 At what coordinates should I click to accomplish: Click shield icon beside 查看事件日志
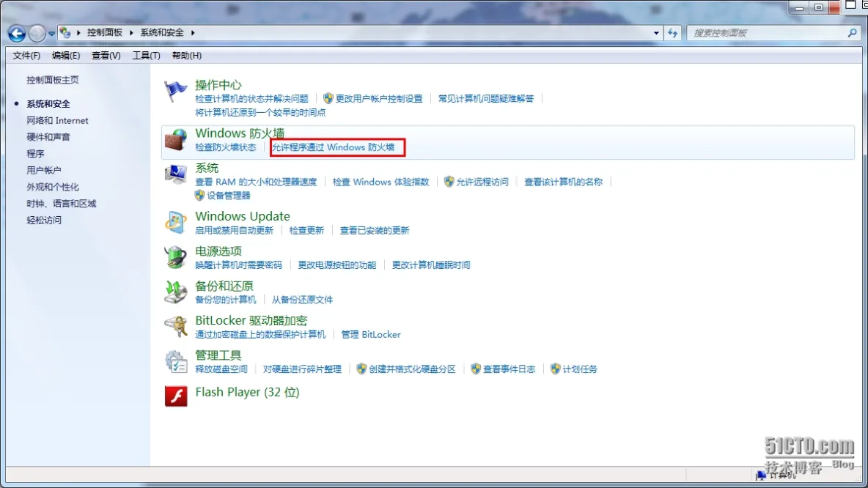click(x=476, y=369)
